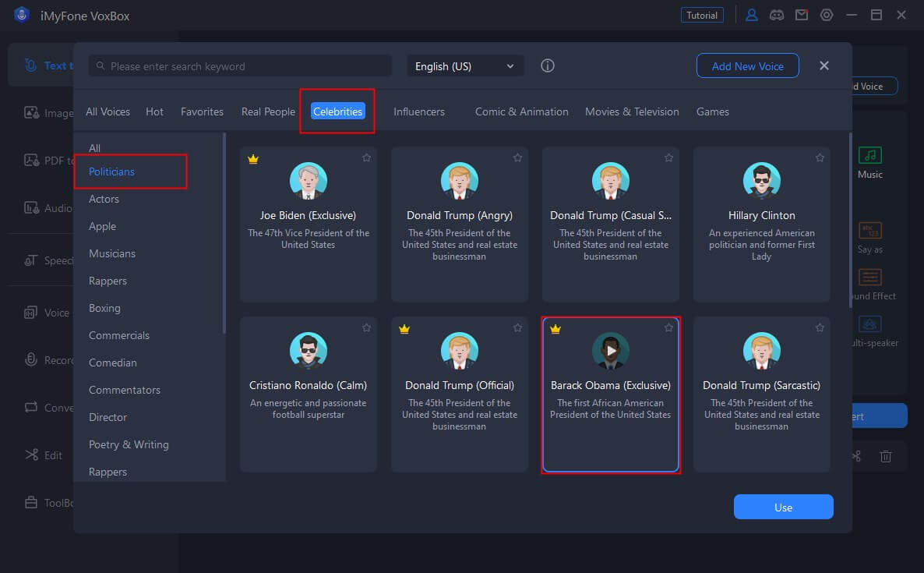Select the Actors category
924x573 pixels.
(104, 199)
